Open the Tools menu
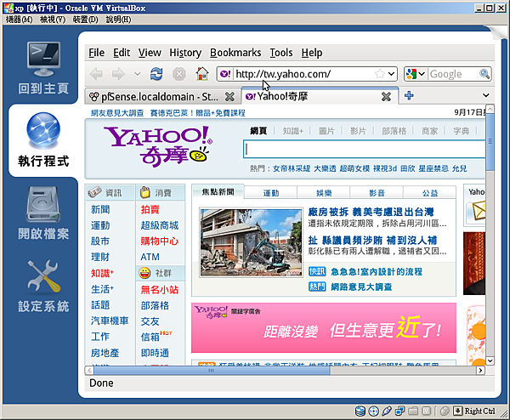 coord(281,53)
